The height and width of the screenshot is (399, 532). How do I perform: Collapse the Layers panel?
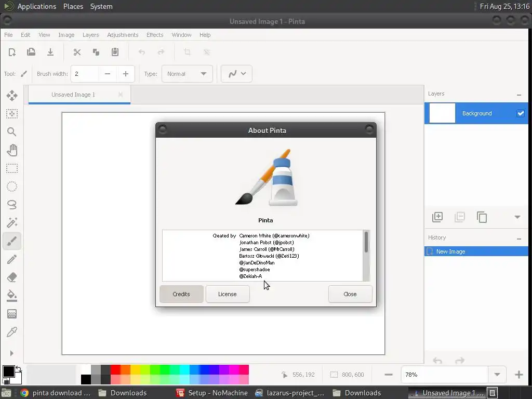click(x=519, y=95)
